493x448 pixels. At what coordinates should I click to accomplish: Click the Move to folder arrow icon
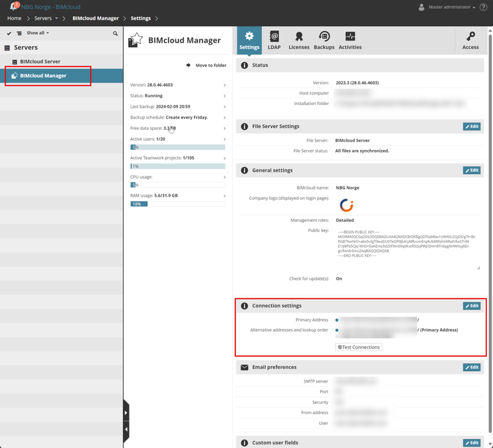click(x=188, y=65)
